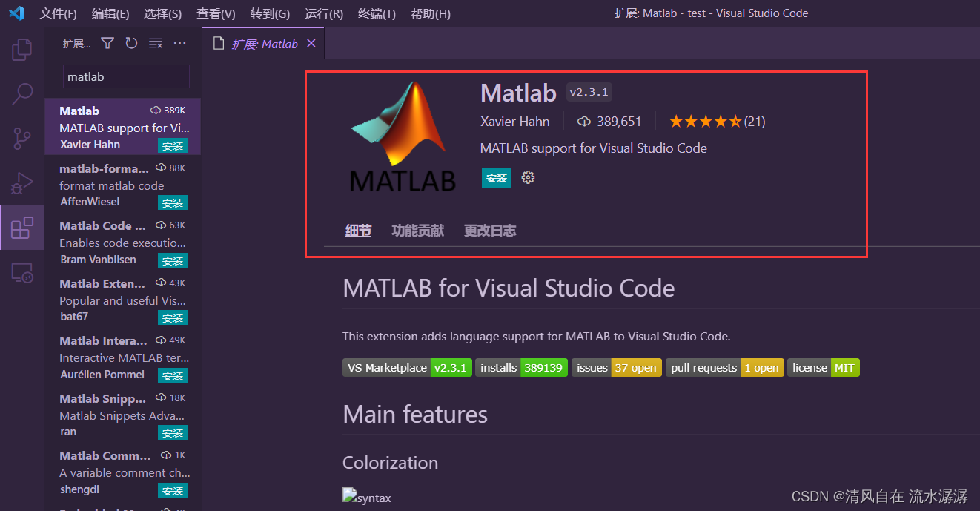Open the 终端(T) menu
The width and height of the screenshot is (980, 511).
point(377,13)
